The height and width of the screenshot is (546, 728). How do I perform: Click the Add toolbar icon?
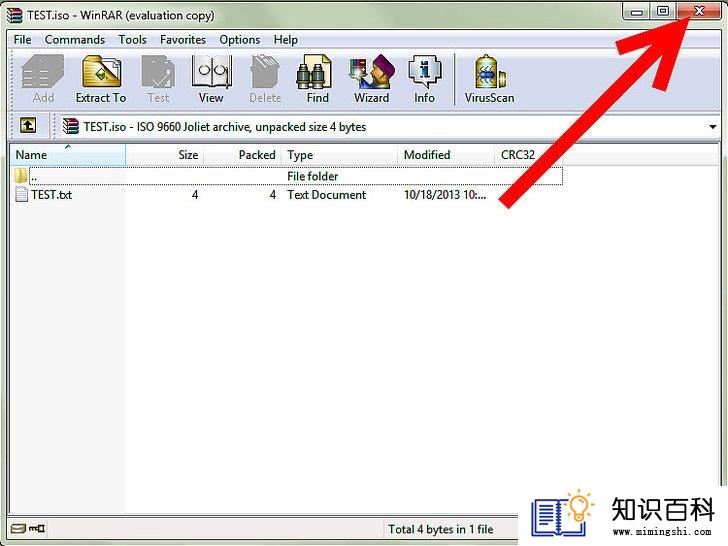(x=43, y=78)
